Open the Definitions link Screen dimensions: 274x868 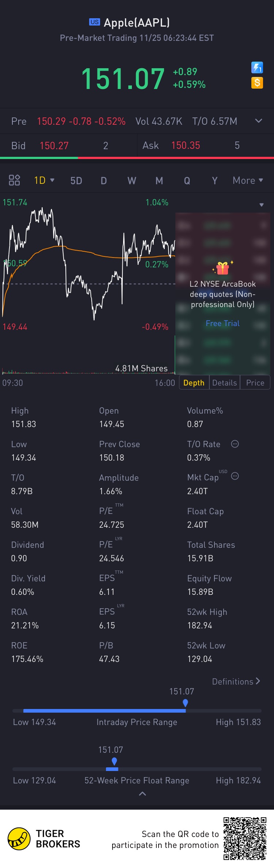click(x=236, y=681)
